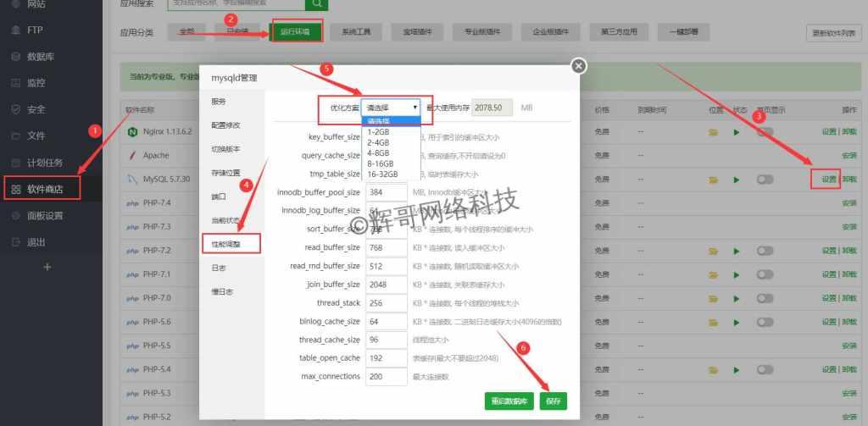The height and width of the screenshot is (426, 868).
Task: Click 卸载 link in Nginx row
Action: pos(849,132)
